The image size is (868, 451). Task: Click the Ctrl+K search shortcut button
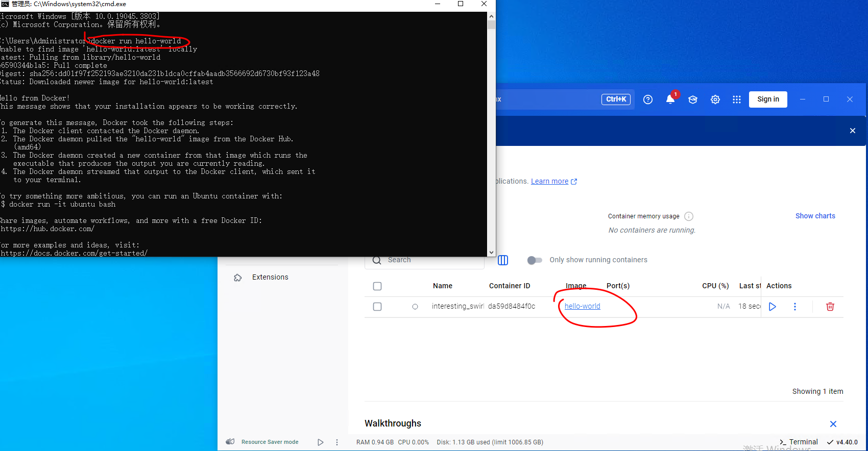(x=616, y=99)
